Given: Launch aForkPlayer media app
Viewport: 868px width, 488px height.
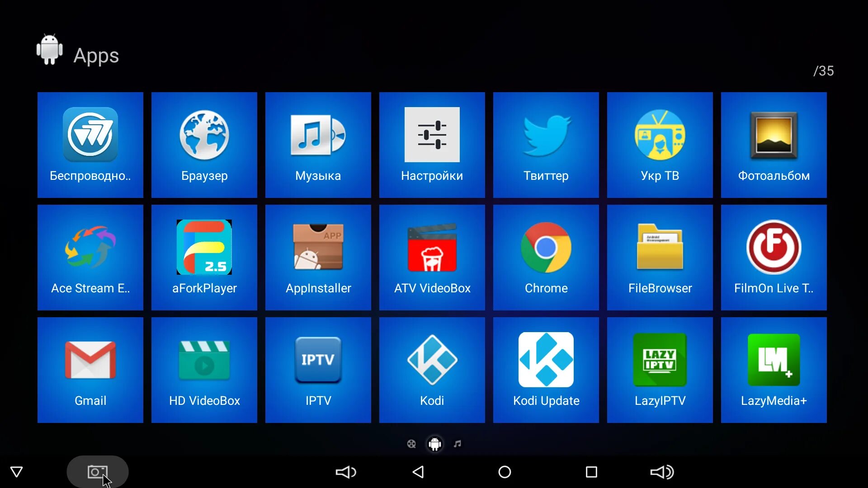Looking at the screenshot, I should tap(204, 257).
